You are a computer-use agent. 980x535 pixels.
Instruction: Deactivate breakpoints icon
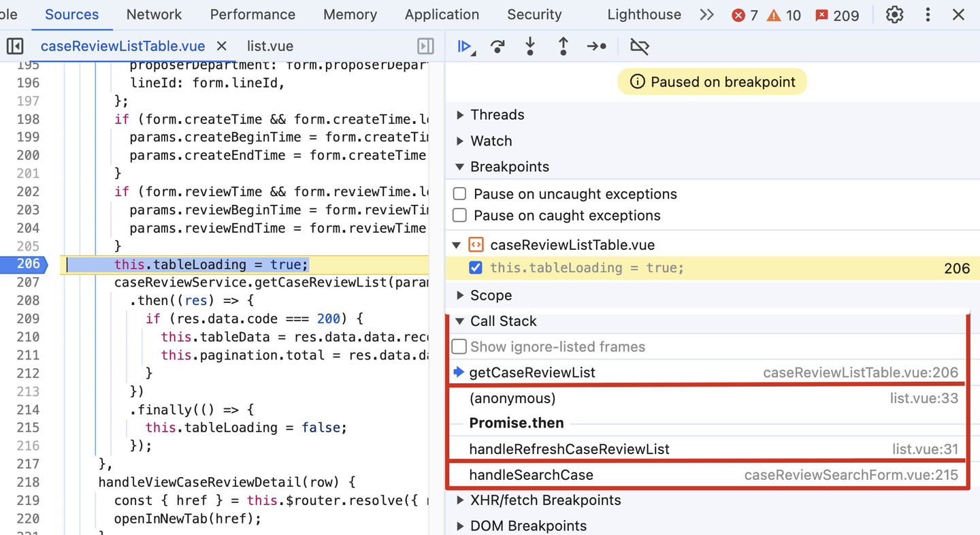639,46
